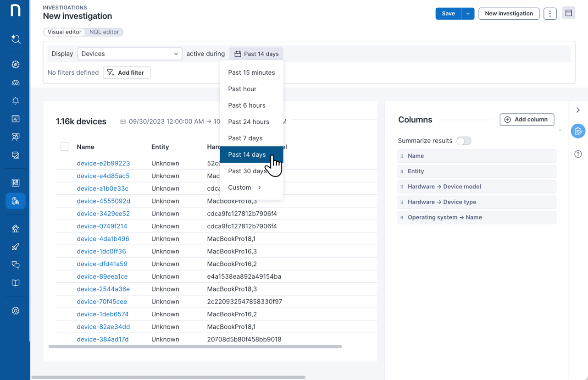This screenshot has width=588, height=380.
Task: Check the select-all checkbox in table header
Action: [65, 147]
